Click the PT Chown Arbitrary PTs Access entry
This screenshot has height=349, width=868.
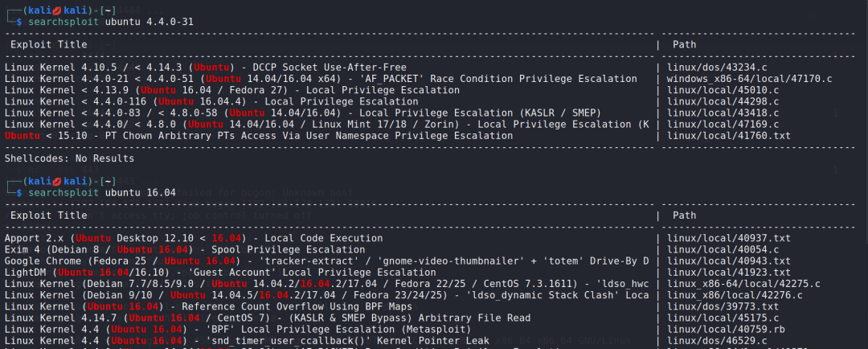259,136
